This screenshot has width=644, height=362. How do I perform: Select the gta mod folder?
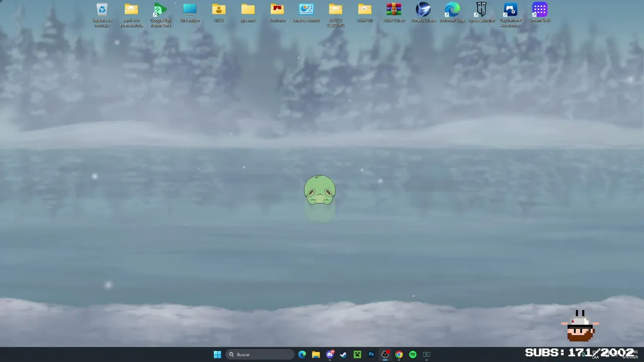248,13
